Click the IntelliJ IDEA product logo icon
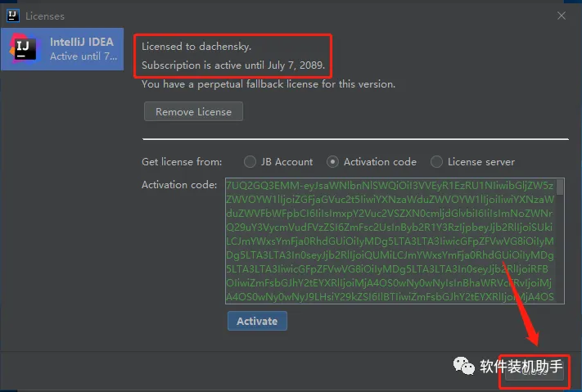The height and width of the screenshot is (392, 582). pos(24,49)
